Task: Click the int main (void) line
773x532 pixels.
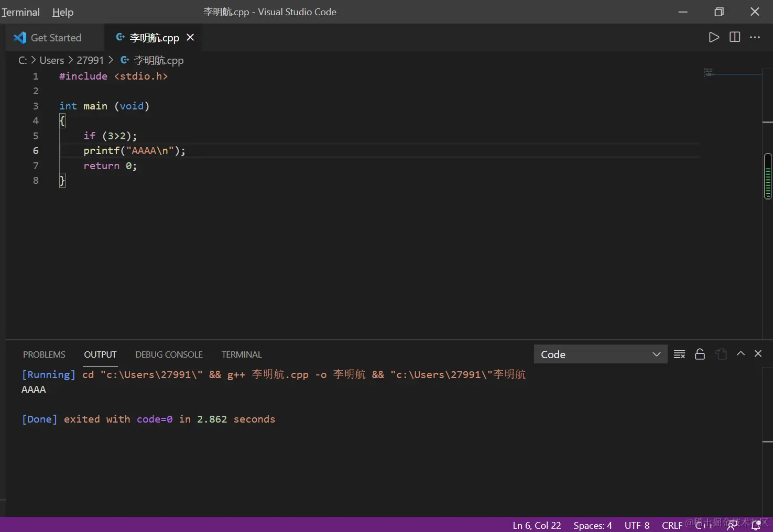Action: [104, 106]
